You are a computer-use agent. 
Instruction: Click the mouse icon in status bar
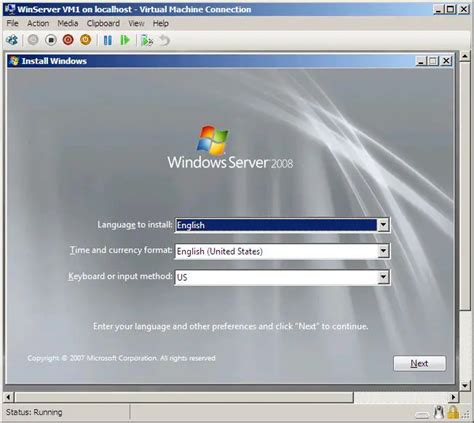click(x=439, y=412)
